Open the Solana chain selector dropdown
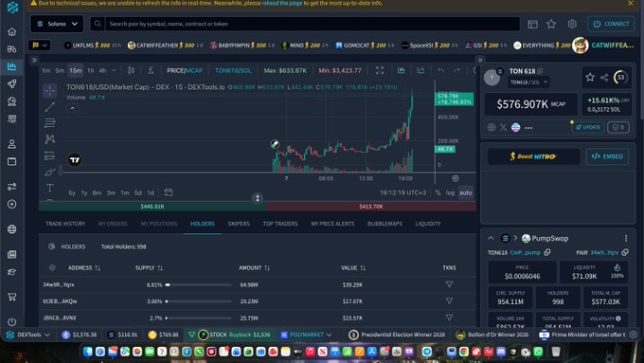 pos(57,24)
